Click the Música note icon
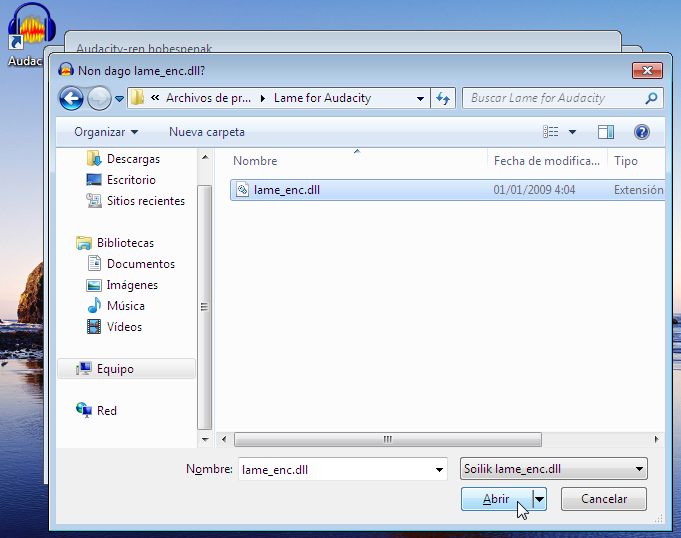681x538 pixels. (94, 305)
